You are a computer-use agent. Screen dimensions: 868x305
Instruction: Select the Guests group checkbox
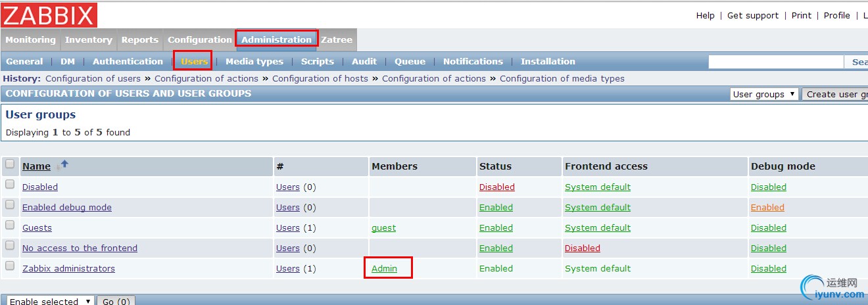10,225
